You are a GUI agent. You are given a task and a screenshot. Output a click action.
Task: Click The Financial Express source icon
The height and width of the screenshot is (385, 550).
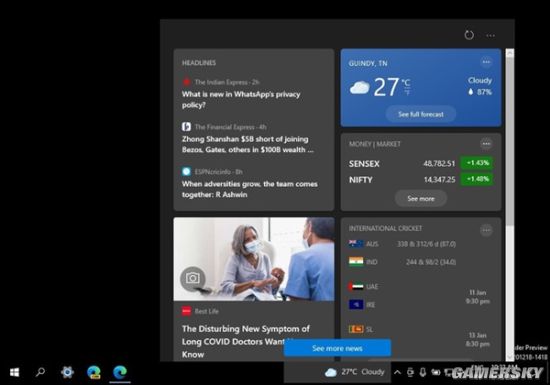tap(186, 127)
